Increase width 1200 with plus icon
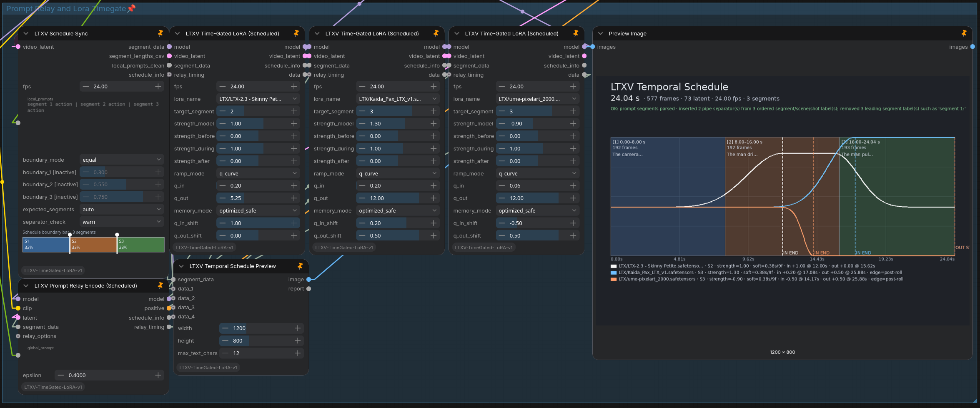The height and width of the screenshot is (408, 980). [x=298, y=328]
